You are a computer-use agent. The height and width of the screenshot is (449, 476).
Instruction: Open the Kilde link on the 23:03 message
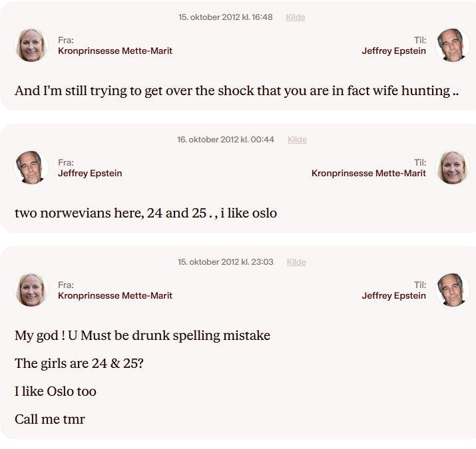point(296,262)
